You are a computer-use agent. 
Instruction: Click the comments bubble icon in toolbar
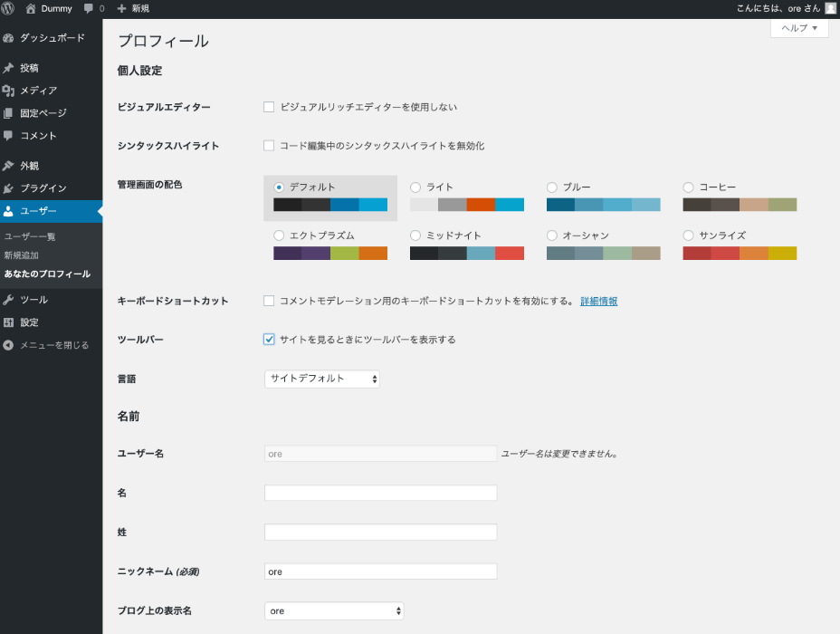click(x=89, y=8)
